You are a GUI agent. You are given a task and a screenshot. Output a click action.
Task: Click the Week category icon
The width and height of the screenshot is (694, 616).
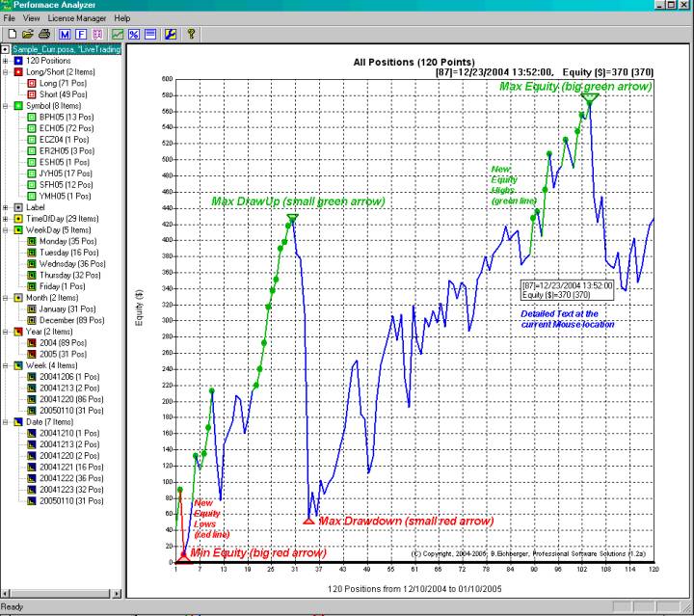(x=18, y=365)
